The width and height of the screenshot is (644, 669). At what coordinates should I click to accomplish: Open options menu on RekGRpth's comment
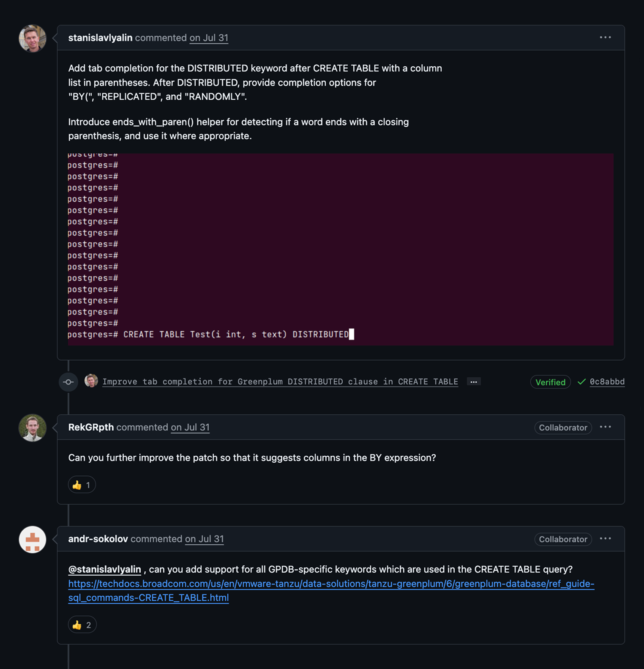coord(605,427)
